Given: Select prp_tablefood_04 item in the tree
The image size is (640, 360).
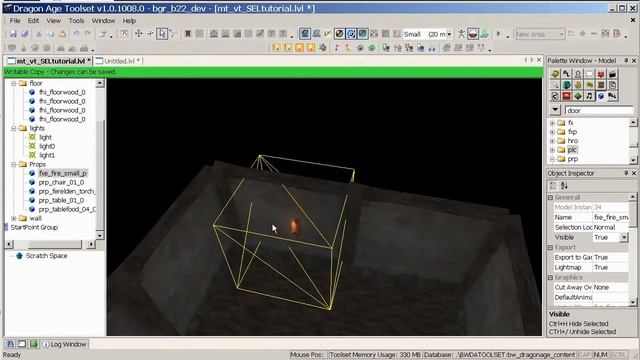Looking at the screenshot, I should [67, 209].
